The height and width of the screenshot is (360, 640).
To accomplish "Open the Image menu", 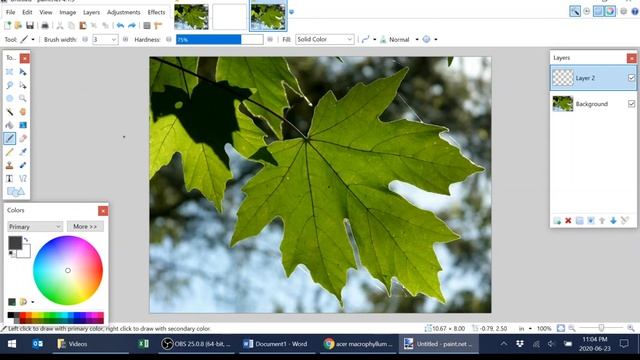I will coord(67,12).
